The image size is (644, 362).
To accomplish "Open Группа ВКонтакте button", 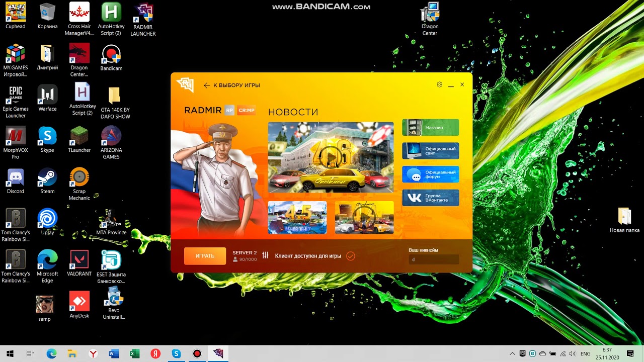I will pos(431,198).
